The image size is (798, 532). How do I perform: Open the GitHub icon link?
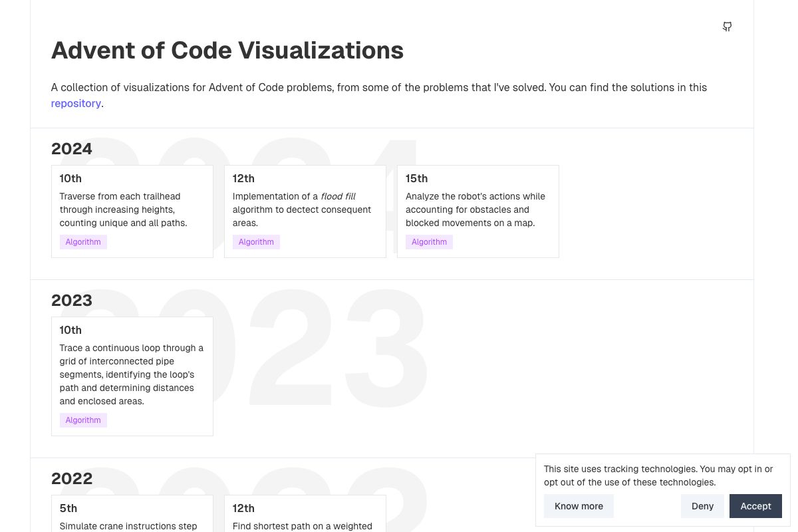point(727,27)
